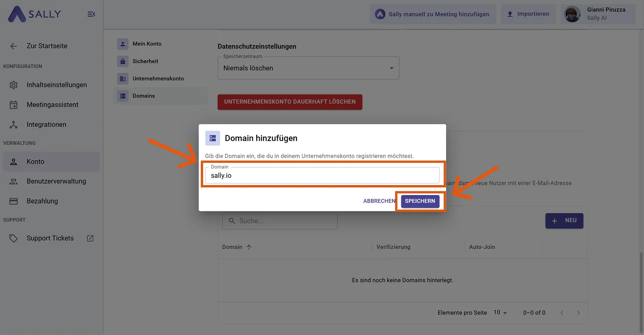Click the Domain input field with sally.io
The width and height of the screenshot is (644, 335).
coord(322,175)
